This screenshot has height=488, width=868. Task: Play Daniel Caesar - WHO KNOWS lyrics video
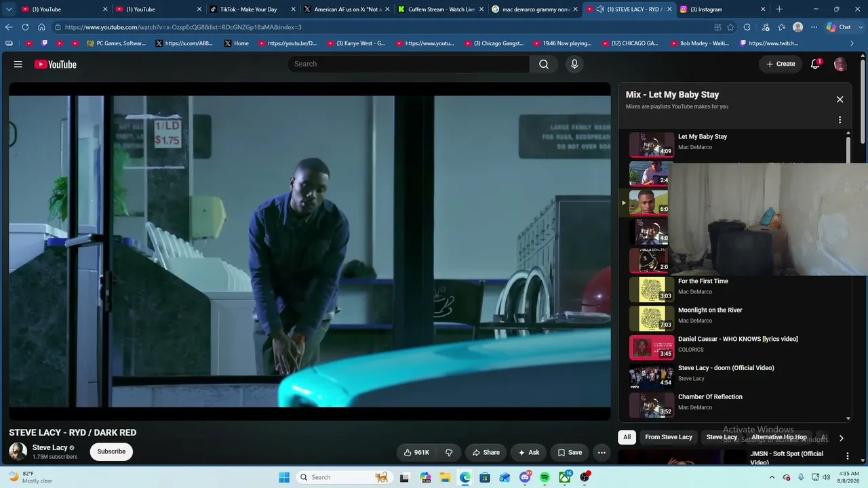point(735,347)
